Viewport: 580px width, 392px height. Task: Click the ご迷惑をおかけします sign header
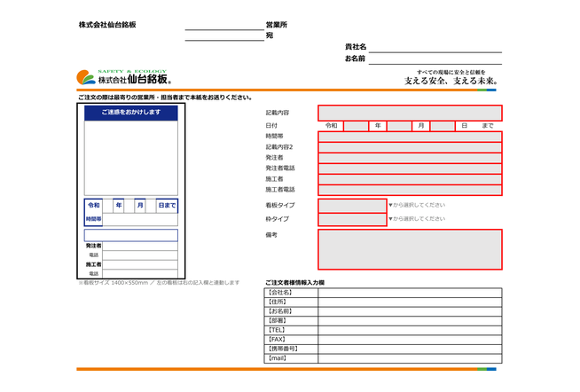[x=131, y=113]
